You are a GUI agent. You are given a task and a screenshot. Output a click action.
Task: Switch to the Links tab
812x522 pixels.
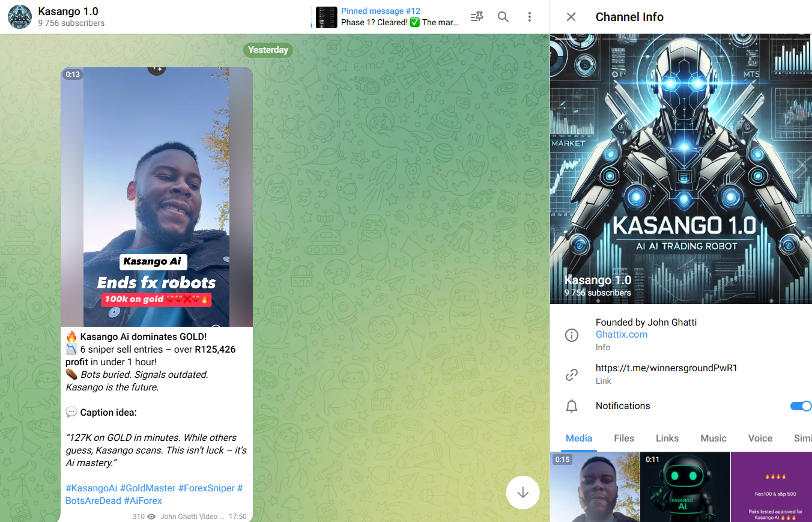point(667,439)
